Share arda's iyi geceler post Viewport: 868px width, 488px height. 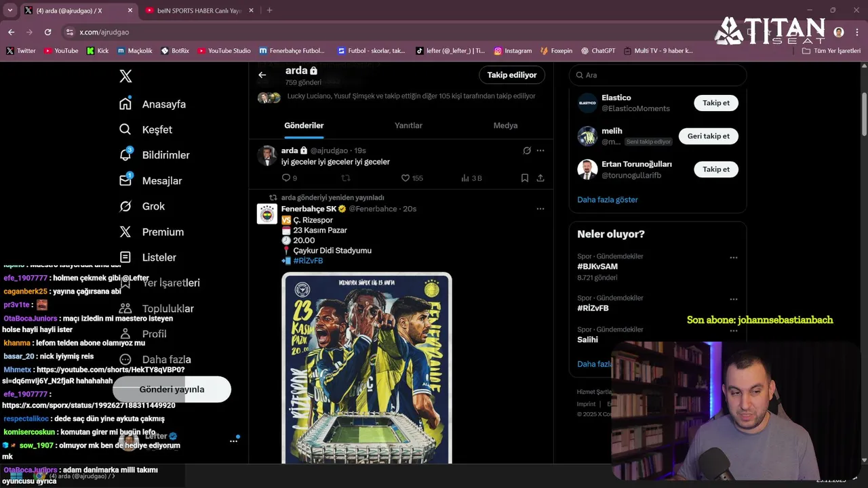540,178
